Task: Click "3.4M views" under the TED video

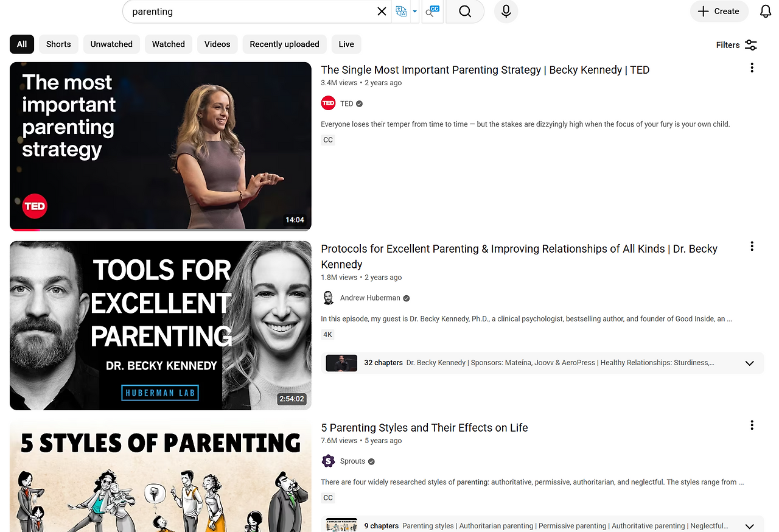Action: pyautogui.click(x=339, y=83)
